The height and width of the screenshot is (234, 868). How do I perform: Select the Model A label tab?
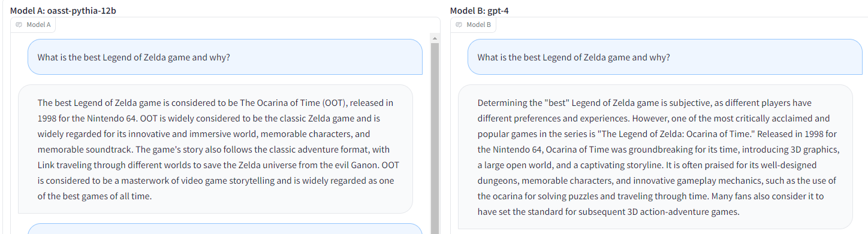(33, 25)
